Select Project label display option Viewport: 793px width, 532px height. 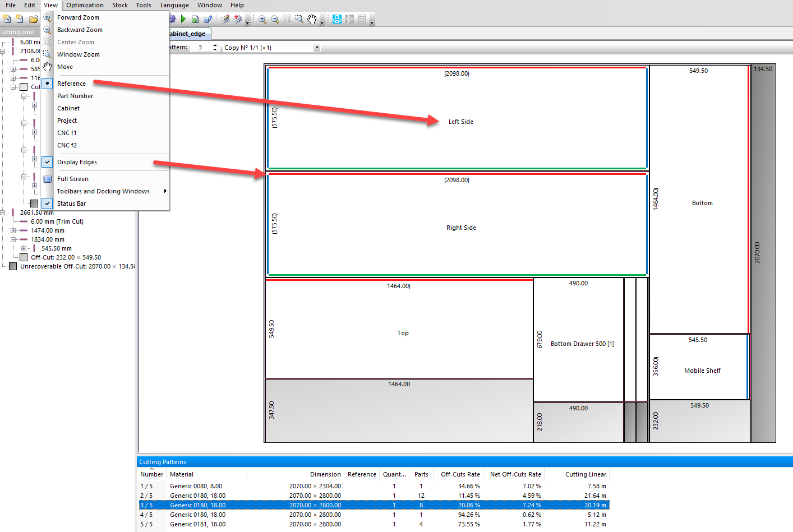(x=67, y=121)
